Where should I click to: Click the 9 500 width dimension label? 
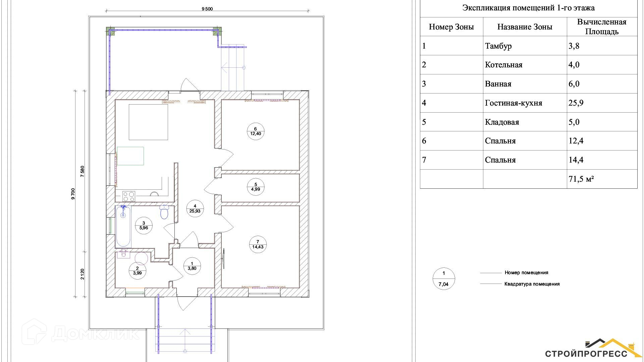(x=207, y=9)
